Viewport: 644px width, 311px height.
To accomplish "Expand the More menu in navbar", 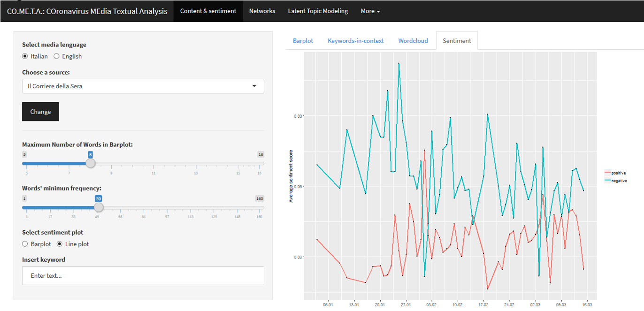I will pyautogui.click(x=370, y=11).
